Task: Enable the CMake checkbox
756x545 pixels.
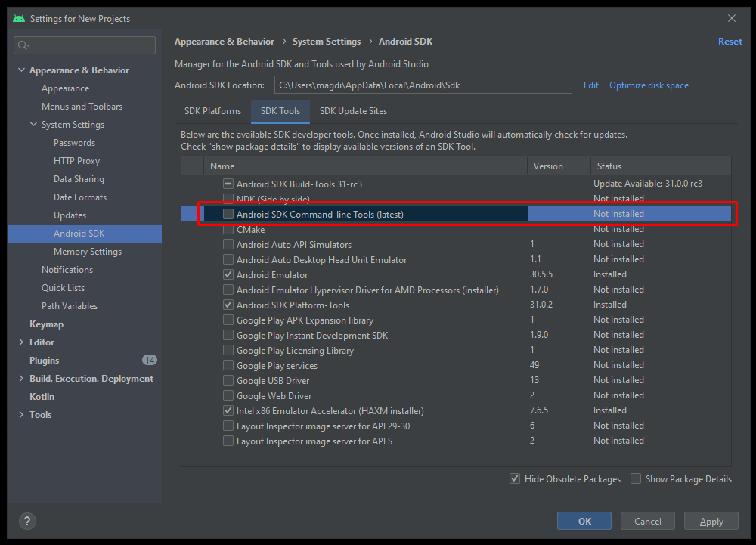Action: coord(228,229)
